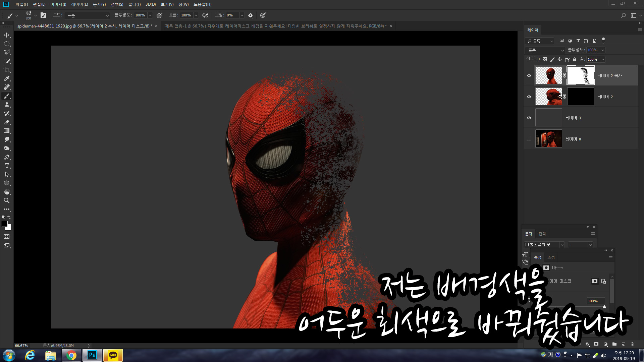Select the Horizontal Type tool

[7, 166]
